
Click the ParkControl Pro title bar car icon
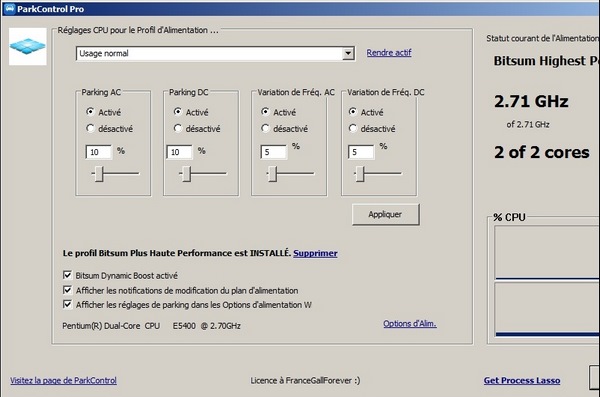click(x=10, y=8)
